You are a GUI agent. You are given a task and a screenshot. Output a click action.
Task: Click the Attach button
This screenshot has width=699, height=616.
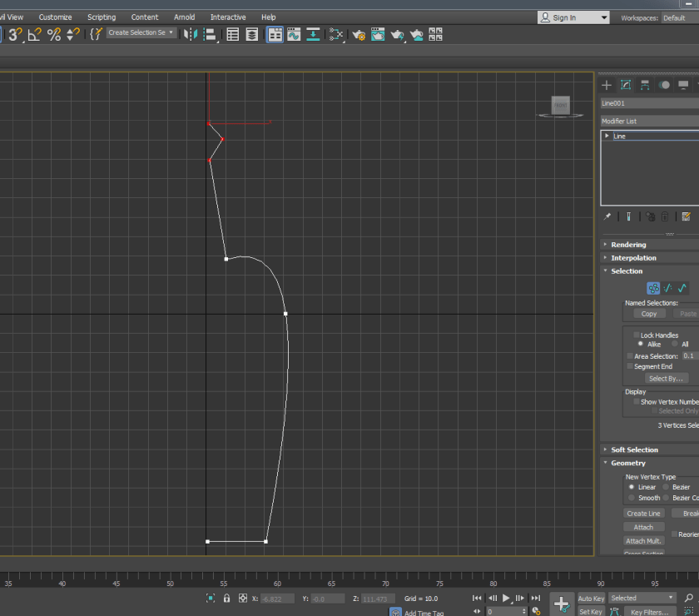pos(643,527)
